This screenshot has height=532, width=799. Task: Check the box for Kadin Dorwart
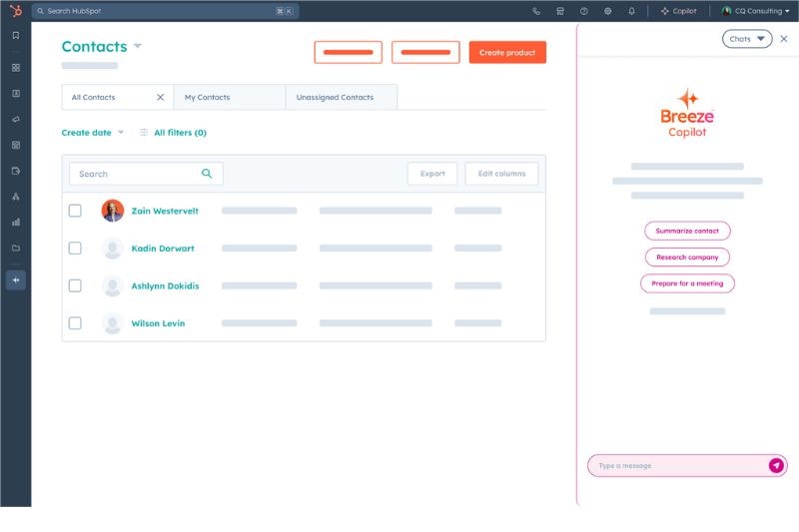click(75, 248)
